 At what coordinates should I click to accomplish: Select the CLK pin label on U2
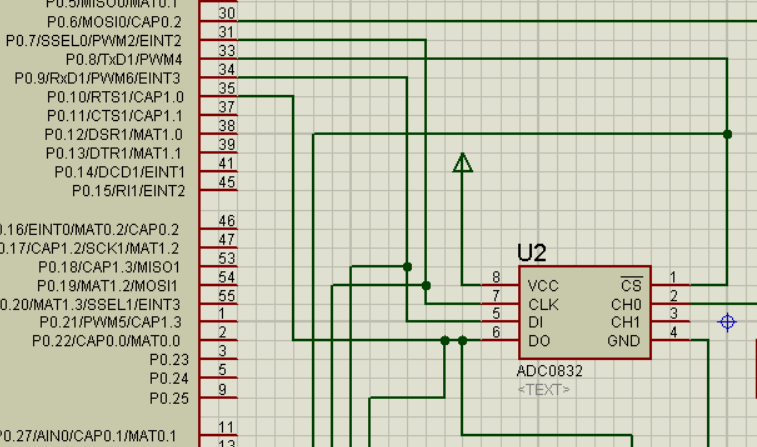(x=542, y=304)
